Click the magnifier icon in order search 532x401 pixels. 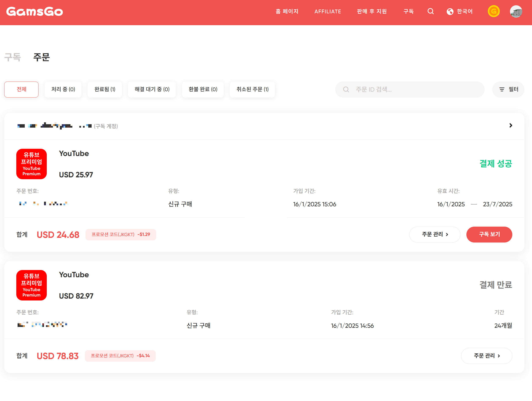tap(346, 90)
